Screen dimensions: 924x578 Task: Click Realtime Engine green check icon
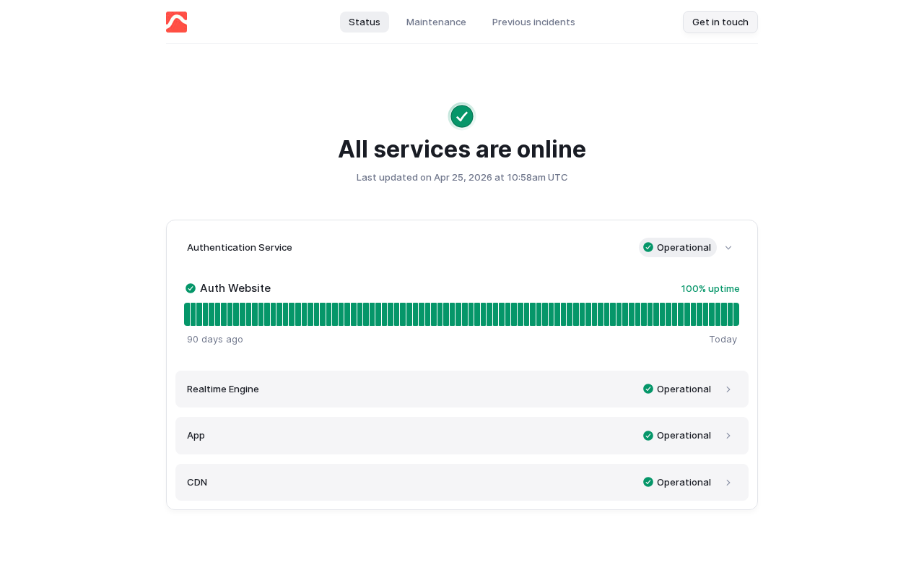coord(648,389)
